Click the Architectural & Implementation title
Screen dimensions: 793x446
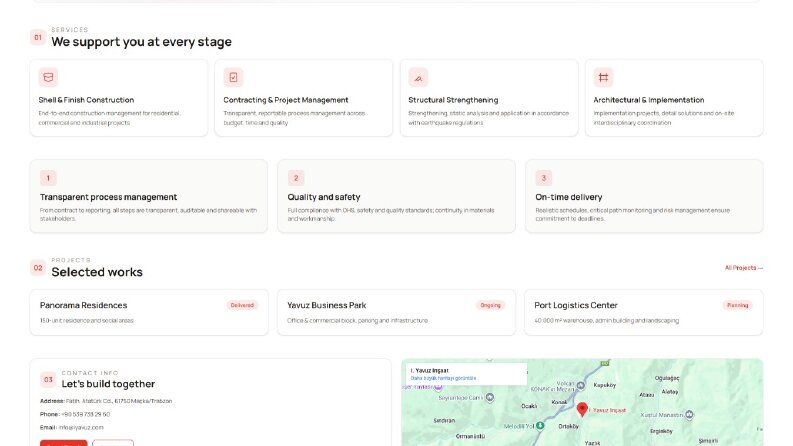pyautogui.click(x=649, y=100)
